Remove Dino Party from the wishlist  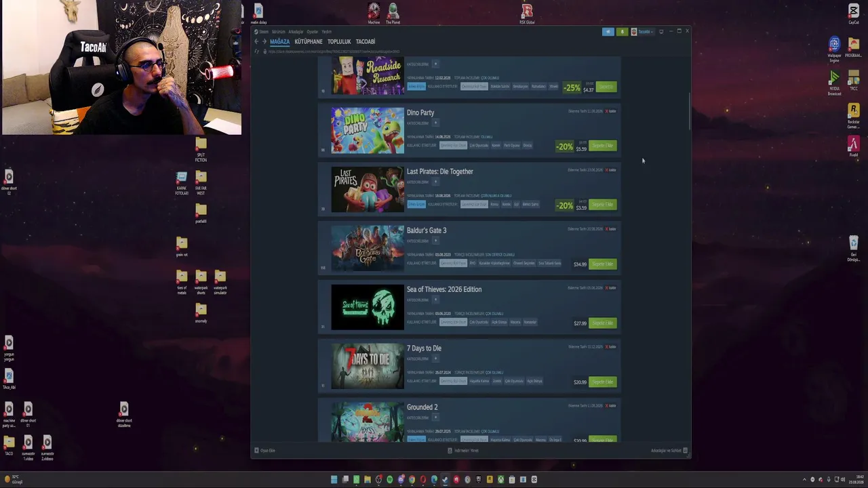click(x=611, y=111)
